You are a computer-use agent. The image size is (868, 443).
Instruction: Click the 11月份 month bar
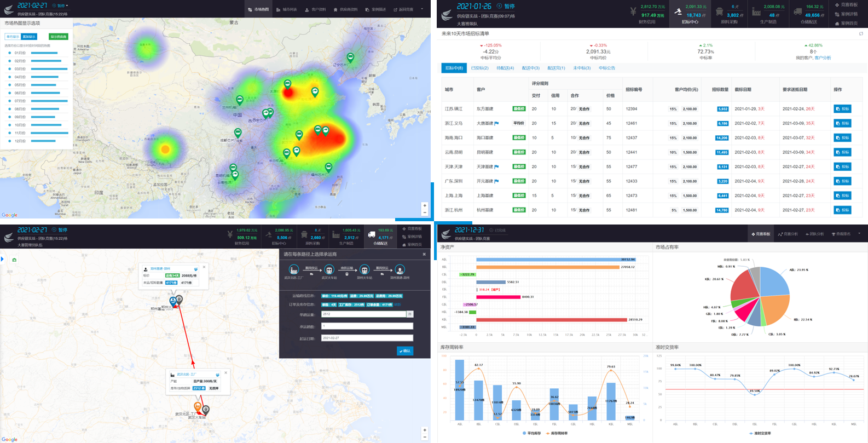[x=50, y=133]
